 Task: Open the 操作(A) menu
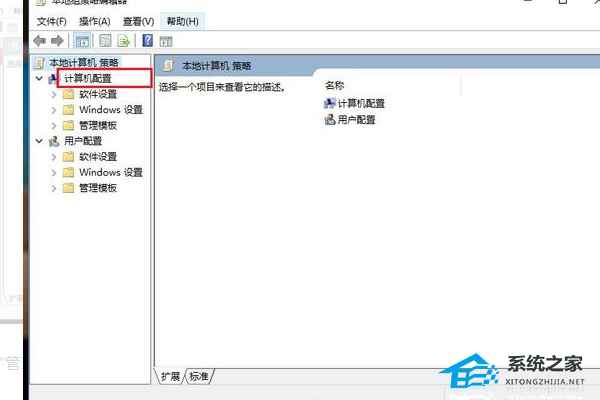pyautogui.click(x=95, y=21)
